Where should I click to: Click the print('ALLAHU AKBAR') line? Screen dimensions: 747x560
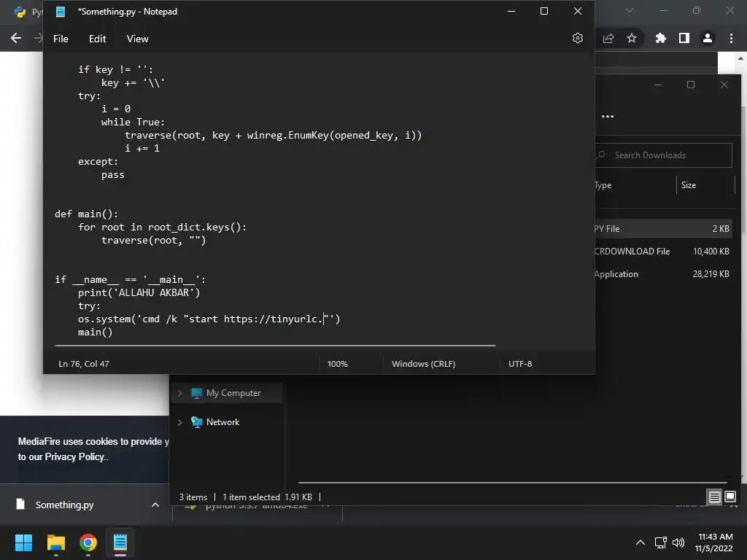coord(139,293)
